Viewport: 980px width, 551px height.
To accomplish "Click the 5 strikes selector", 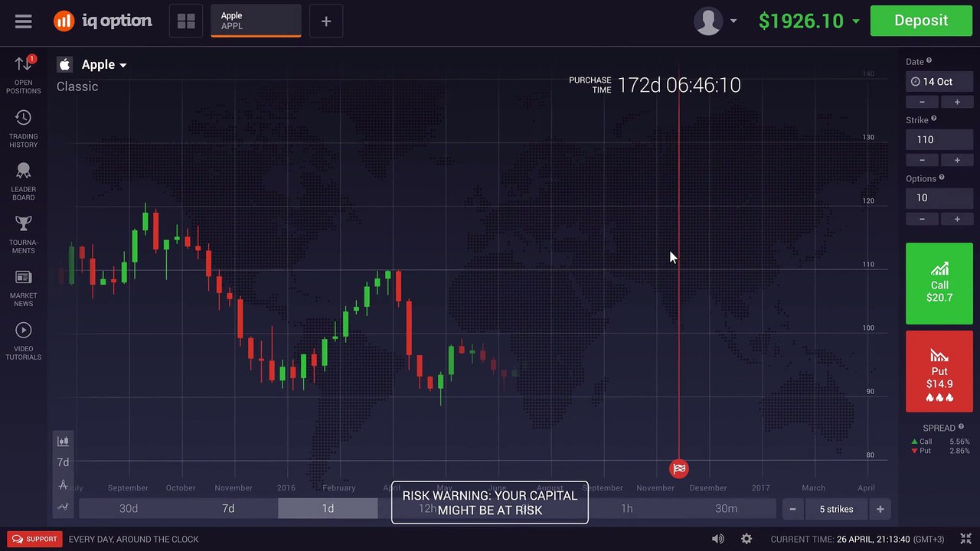I will 836,509.
